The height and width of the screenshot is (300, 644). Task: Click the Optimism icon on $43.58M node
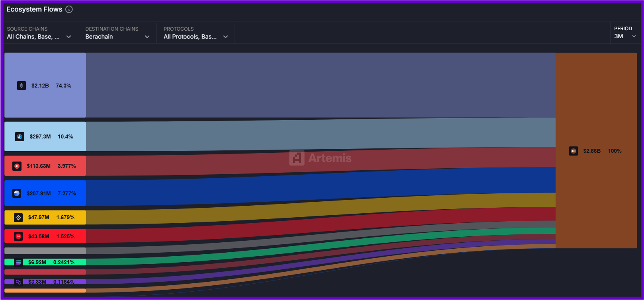click(x=18, y=236)
